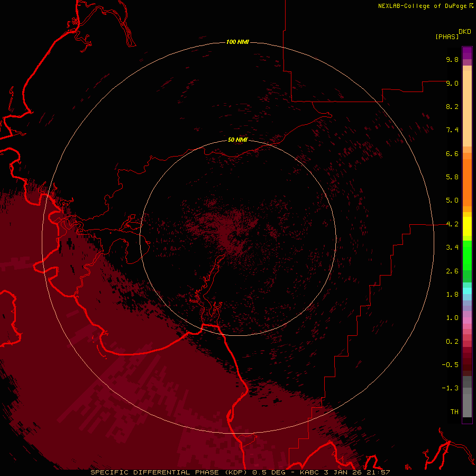Screen dimensions: 476x476
Task: Click the orange color bar segment
Action: (x=467, y=182)
